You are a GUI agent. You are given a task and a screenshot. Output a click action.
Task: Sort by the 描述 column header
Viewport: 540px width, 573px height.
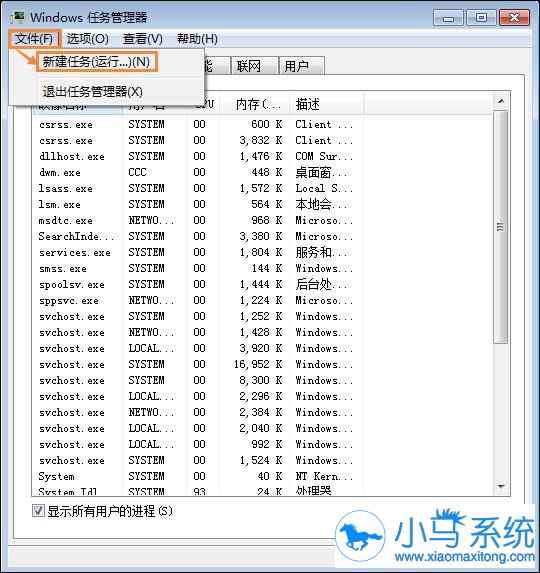pyautogui.click(x=327, y=105)
